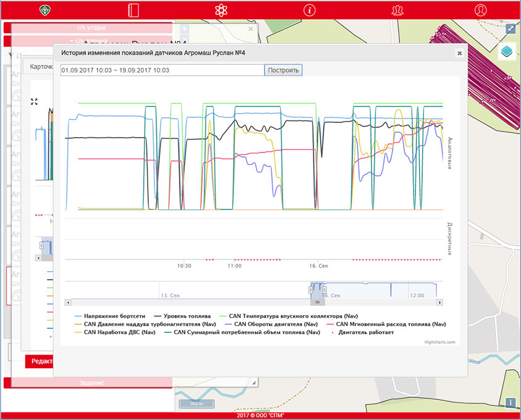521x420 pixels.
Task: Click the users group icon
Action: coord(398,10)
